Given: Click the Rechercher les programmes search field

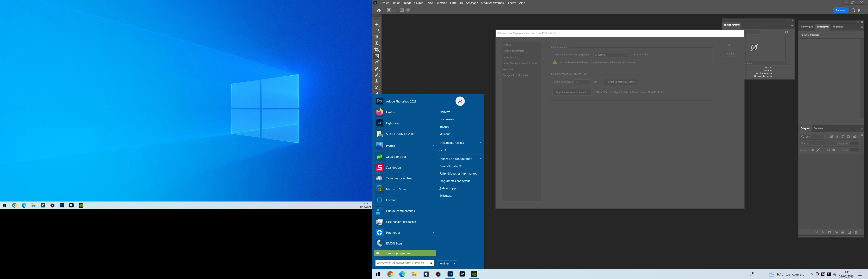Looking at the screenshot, I should click(x=401, y=263).
